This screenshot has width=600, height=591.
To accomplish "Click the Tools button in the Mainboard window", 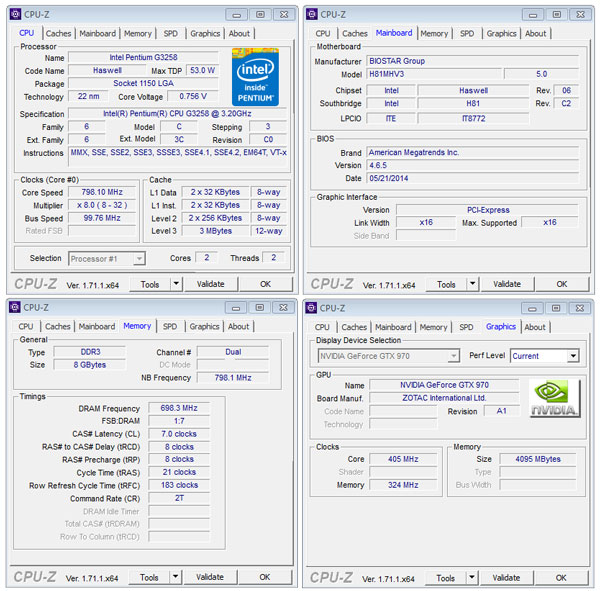I will coord(446,284).
